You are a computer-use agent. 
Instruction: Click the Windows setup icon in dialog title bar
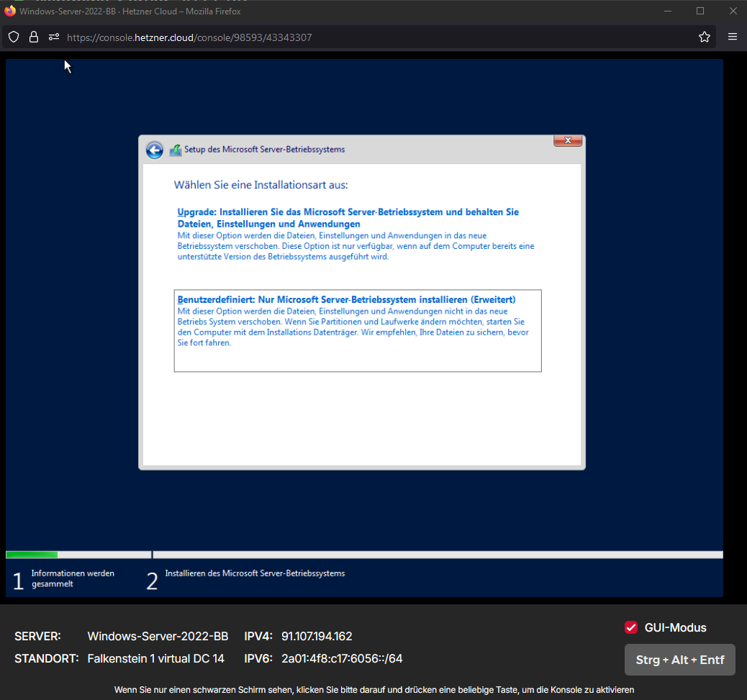point(175,150)
